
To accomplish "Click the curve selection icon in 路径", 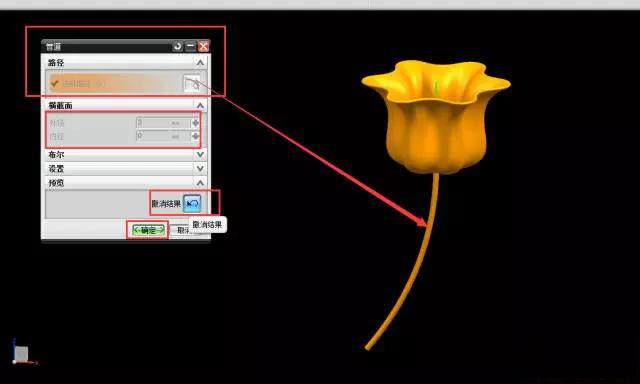I will [x=191, y=83].
